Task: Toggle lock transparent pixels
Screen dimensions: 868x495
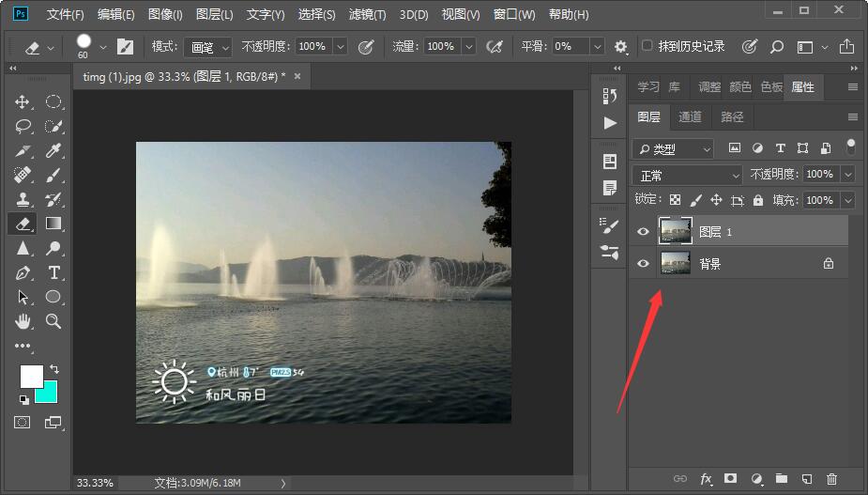Action: 675,199
